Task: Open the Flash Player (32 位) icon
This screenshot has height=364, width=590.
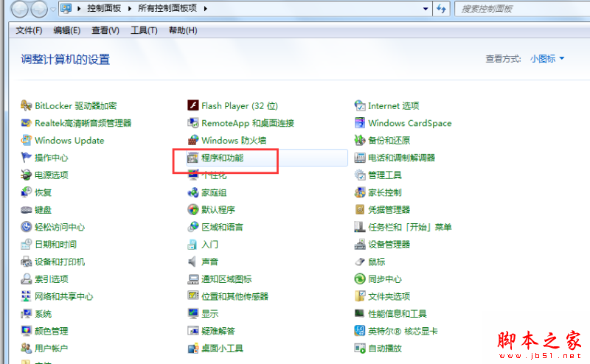Action: point(193,105)
